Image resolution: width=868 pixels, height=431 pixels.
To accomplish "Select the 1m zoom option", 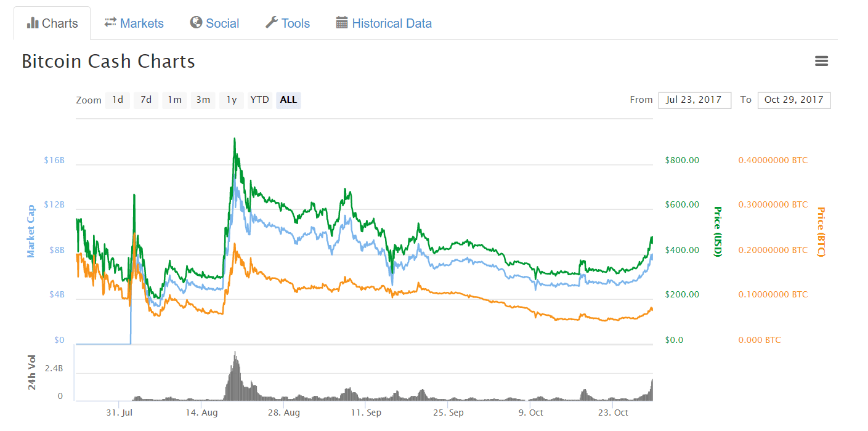I will coord(175,100).
